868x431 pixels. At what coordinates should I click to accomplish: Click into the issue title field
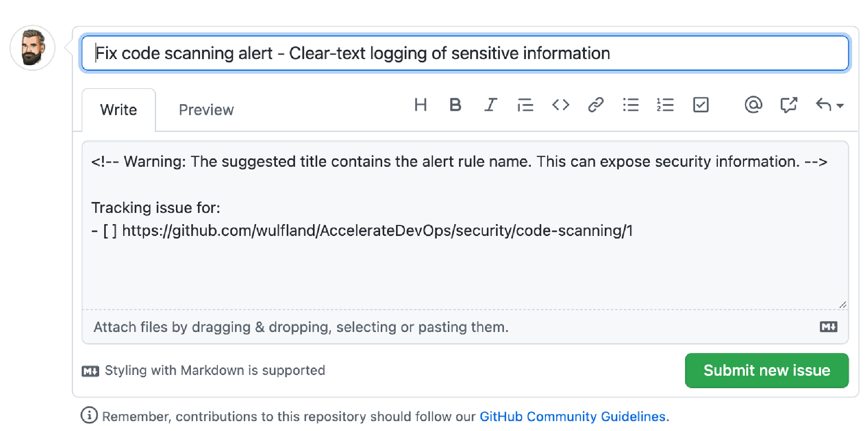465,53
